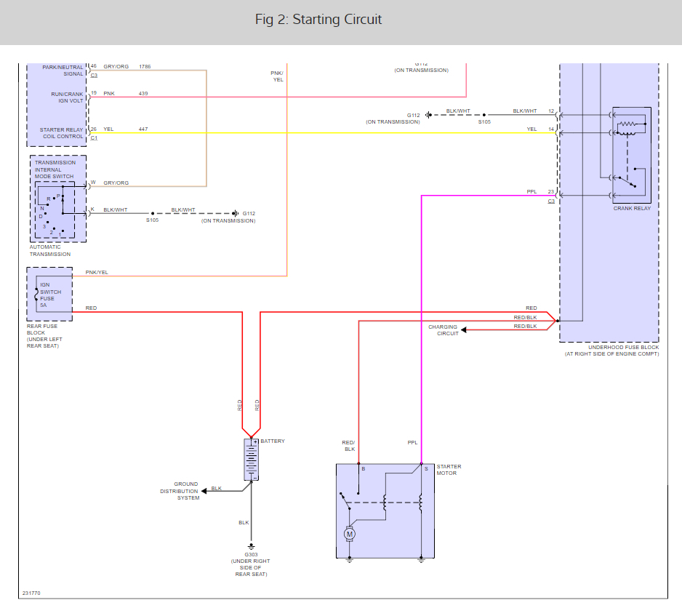Click the G112 ground symbol beside the K terminal wire

coord(236,213)
